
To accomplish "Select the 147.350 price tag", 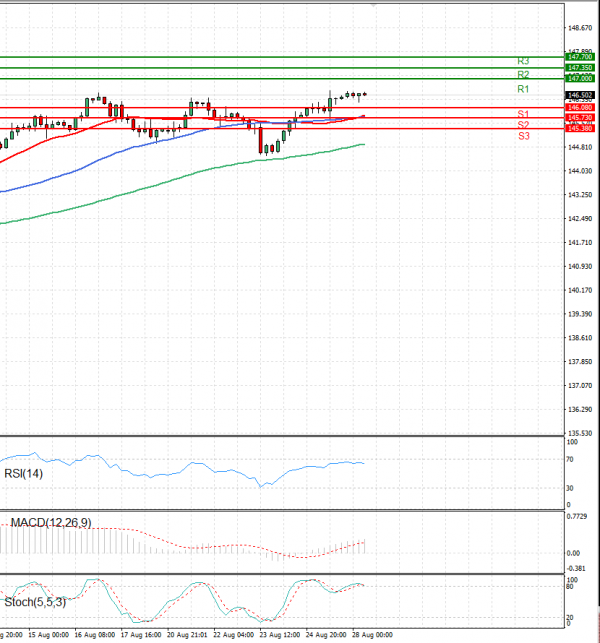I will [x=579, y=68].
